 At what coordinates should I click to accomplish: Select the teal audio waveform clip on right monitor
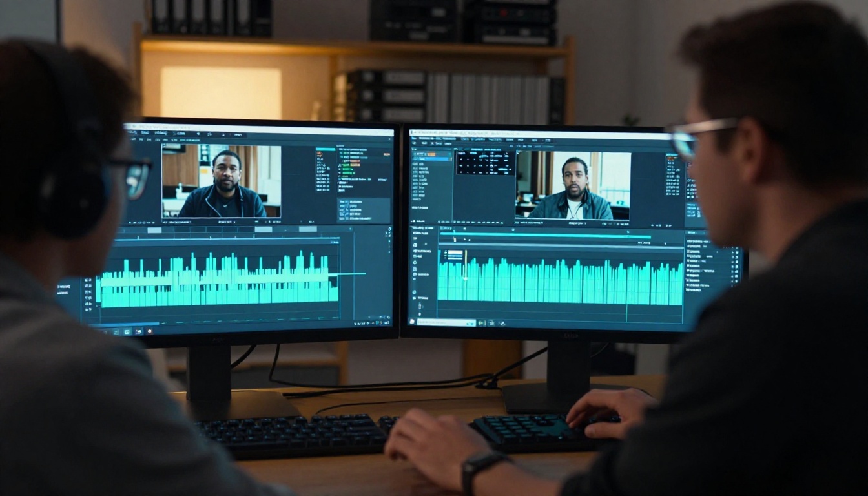(560, 280)
